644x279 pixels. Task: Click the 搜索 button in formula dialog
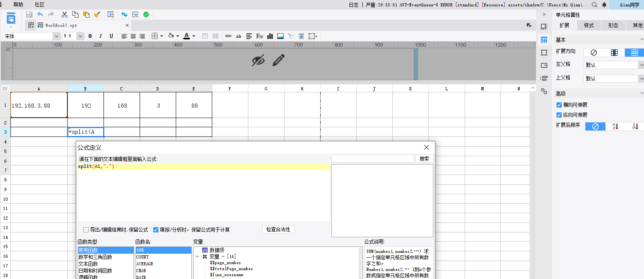[x=424, y=159]
